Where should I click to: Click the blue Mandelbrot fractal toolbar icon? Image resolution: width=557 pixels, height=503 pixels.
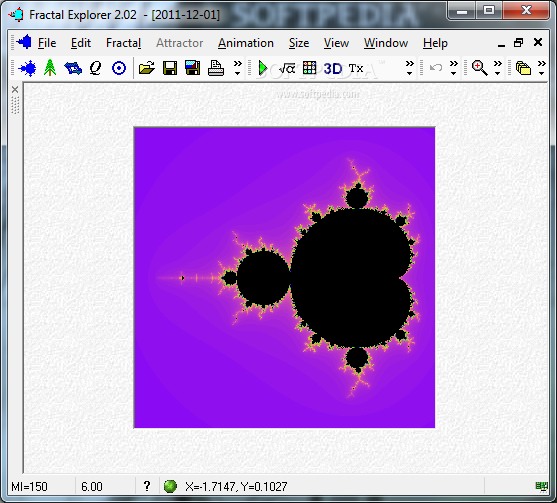[x=28, y=68]
